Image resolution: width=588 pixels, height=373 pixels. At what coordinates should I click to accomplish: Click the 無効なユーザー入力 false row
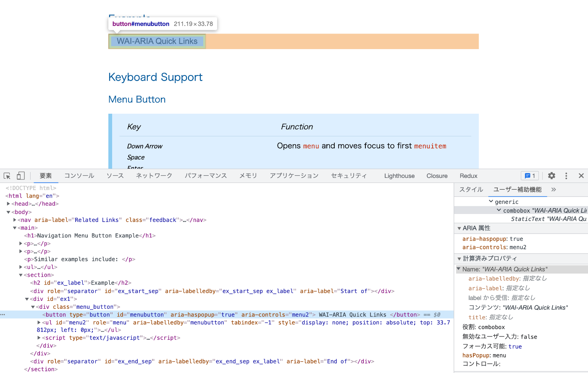pyautogui.click(x=500, y=337)
